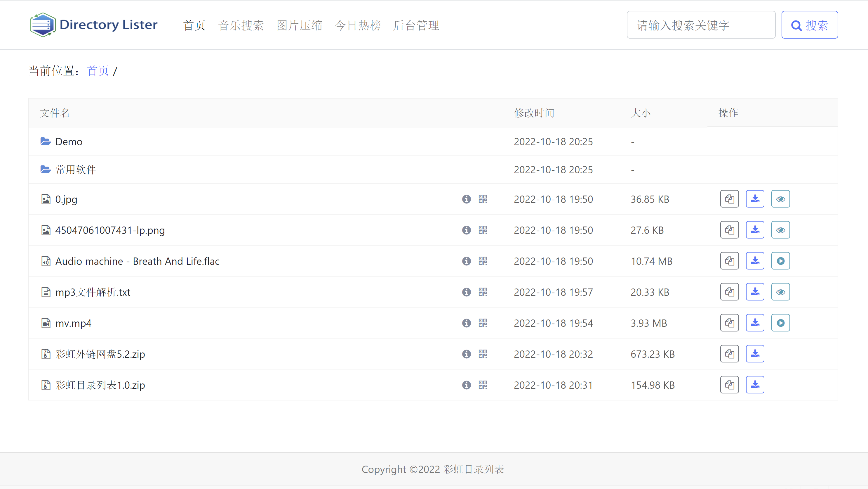Click the download icon for 彩虹目录列表1.0.zip
The height and width of the screenshot is (489, 868).
tap(755, 385)
